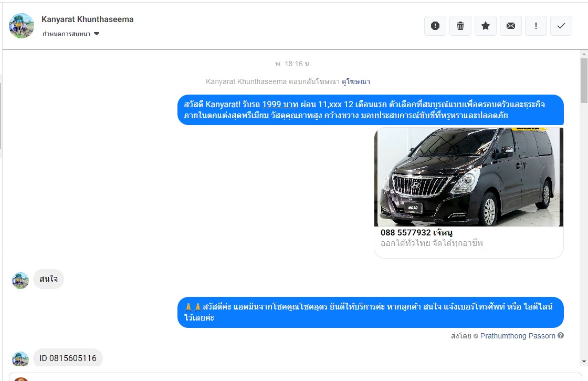
Task: Select the สนใจ message bubble
Action: (49, 279)
